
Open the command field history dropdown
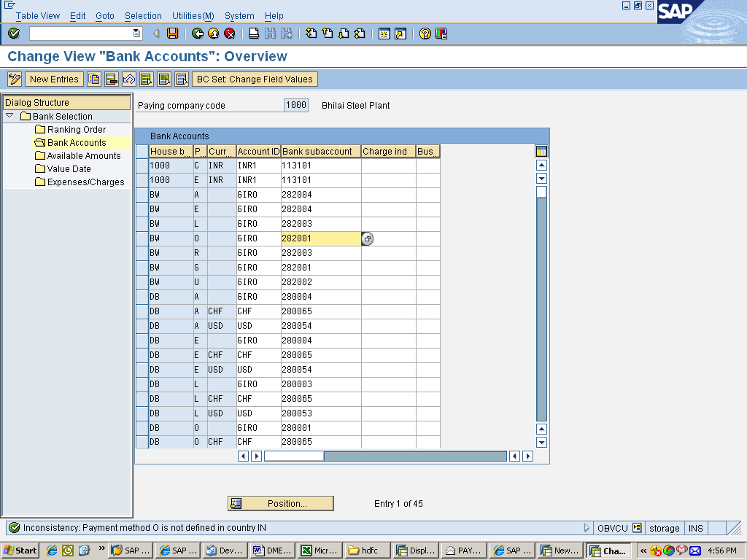click(136, 33)
